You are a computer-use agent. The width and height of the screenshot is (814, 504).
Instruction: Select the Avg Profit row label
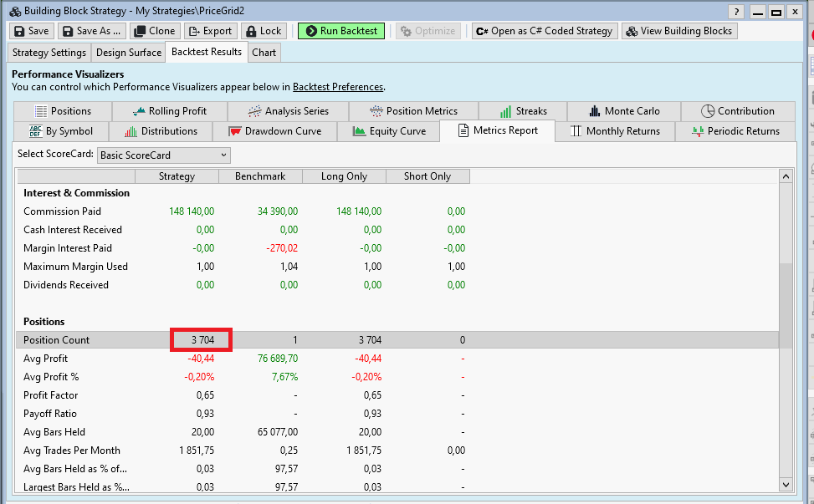click(x=46, y=359)
